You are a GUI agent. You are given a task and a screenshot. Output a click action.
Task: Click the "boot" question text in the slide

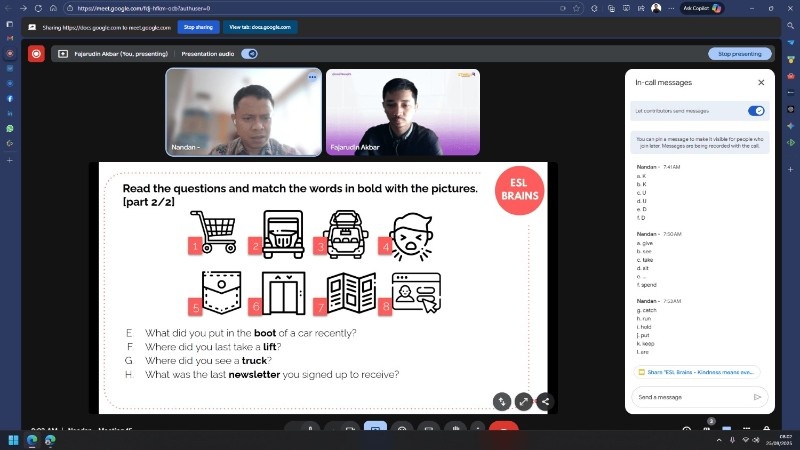251,333
